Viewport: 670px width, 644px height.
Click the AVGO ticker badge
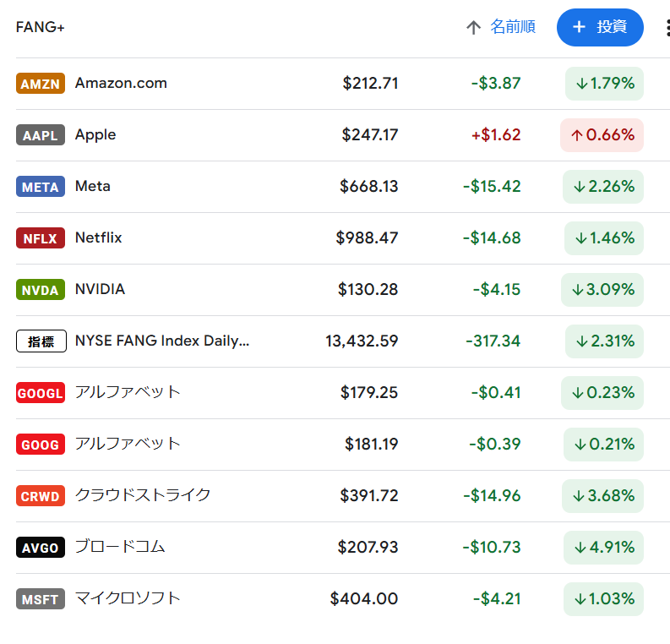[41, 548]
